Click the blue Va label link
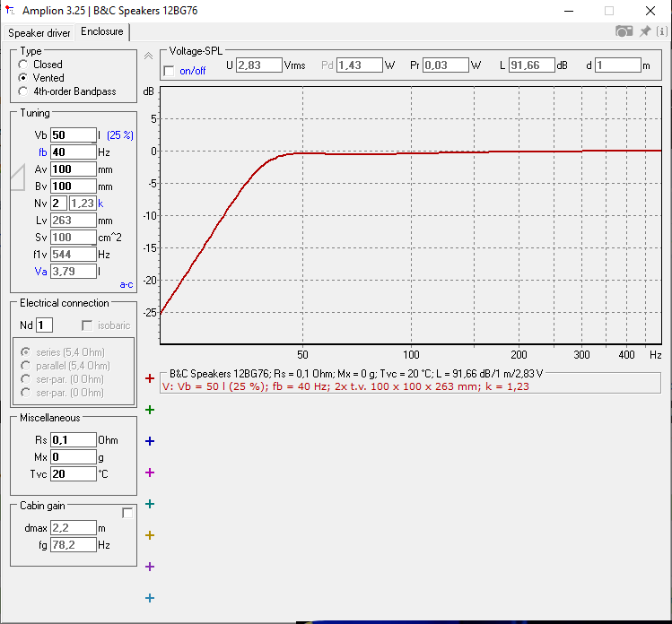This screenshot has height=624, width=672. pyautogui.click(x=40, y=272)
